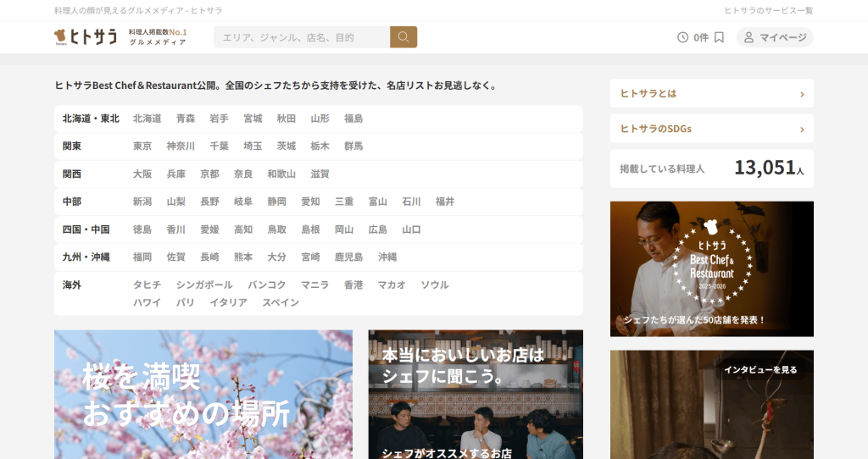Select 大阪 in the 関西 region
Viewport: 868px width, 459px height.
pyautogui.click(x=142, y=174)
